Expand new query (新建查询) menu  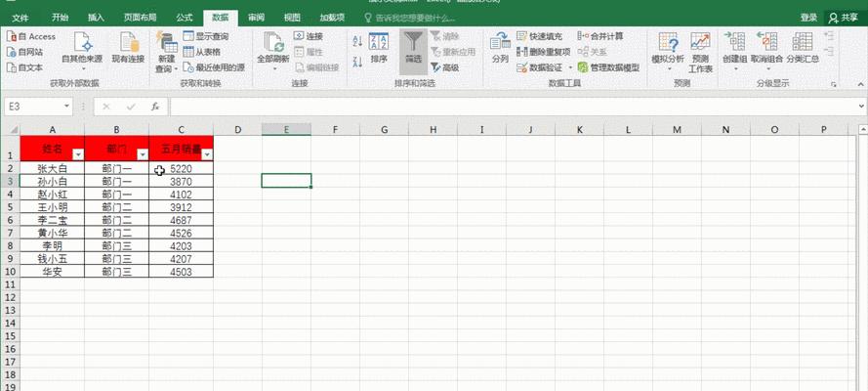(166, 53)
